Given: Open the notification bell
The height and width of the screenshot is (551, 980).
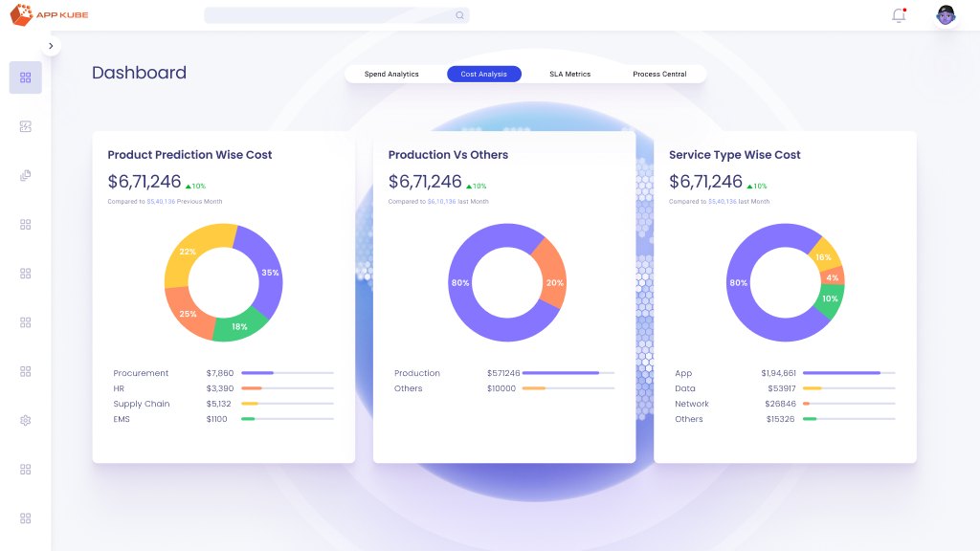Looking at the screenshot, I should pyautogui.click(x=899, y=15).
